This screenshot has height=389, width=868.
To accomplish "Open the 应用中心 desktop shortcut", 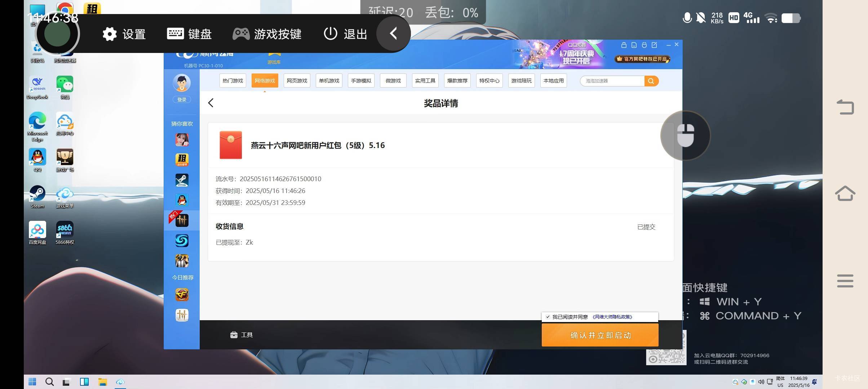I will coord(65,124).
